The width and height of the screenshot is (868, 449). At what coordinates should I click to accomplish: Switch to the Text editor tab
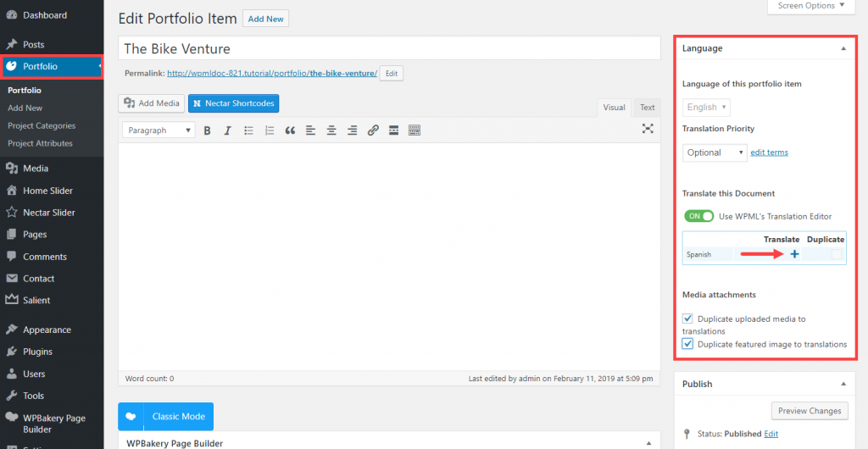coord(647,108)
